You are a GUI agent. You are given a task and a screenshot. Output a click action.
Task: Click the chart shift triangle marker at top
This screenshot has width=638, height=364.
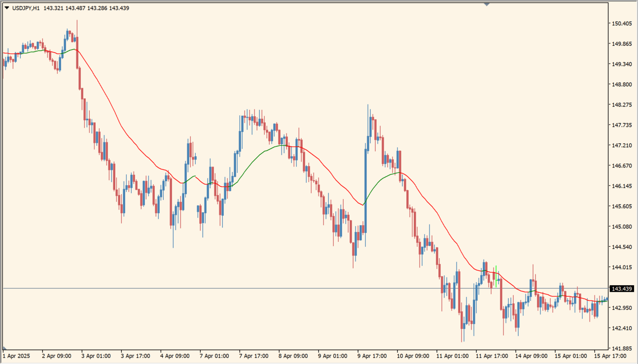pyautogui.click(x=487, y=4)
